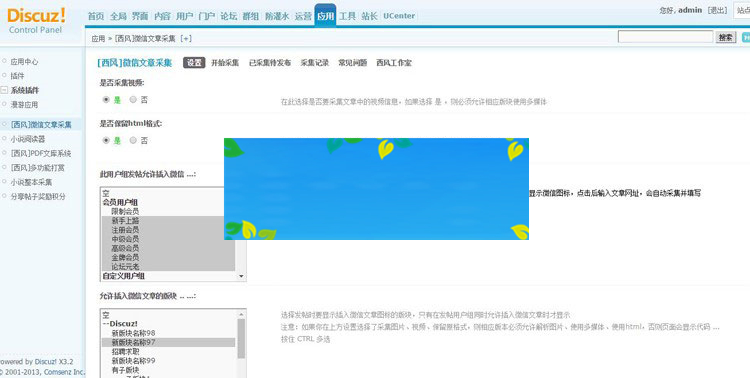Select 中级会员 in the user group list
Screen dimensions: 750x378
(x=125, y=239)
